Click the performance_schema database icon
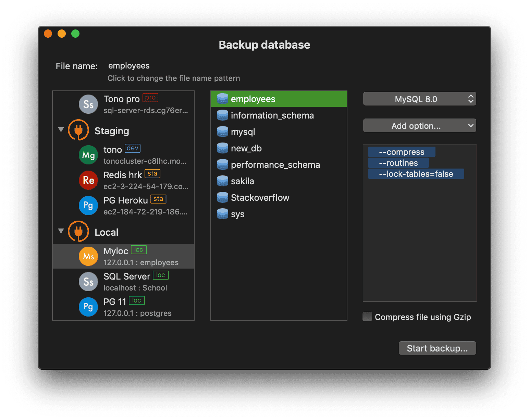Image resolution: width=529 pixels, height=420 pixels. (x=223, y=164)
